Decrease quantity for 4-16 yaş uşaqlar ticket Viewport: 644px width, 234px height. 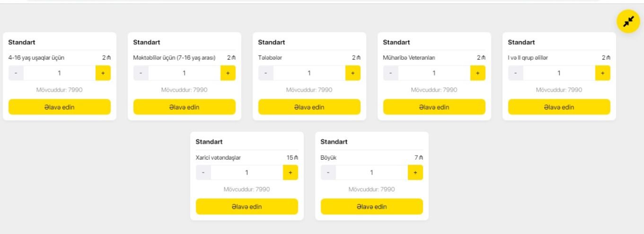click(x=16, y=73)
